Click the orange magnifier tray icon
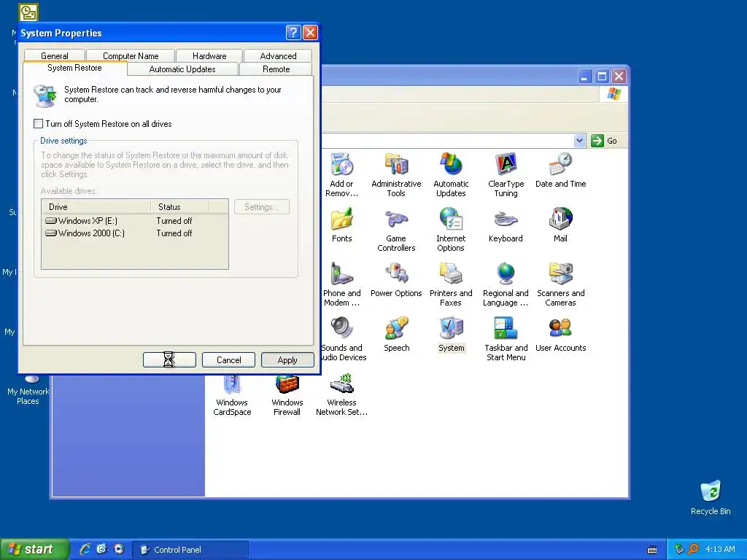Viewport: 747px width, 560px height. pyautogui.click(x=693, y=549)
